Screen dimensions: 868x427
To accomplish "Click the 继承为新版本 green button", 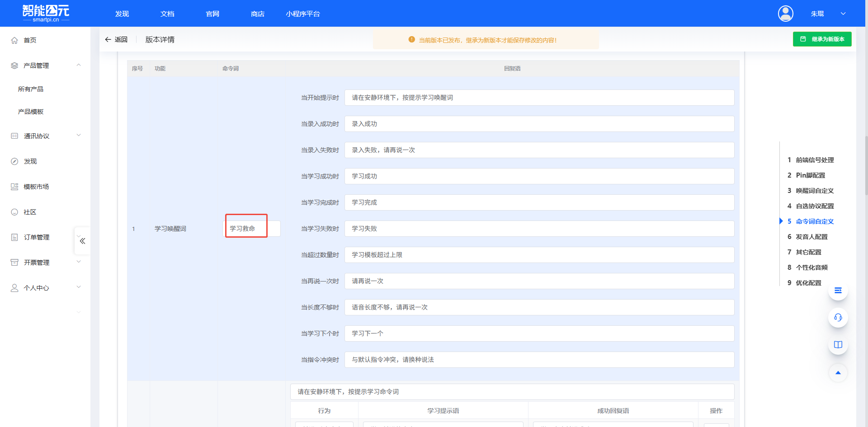I will (x=822, y=39).
